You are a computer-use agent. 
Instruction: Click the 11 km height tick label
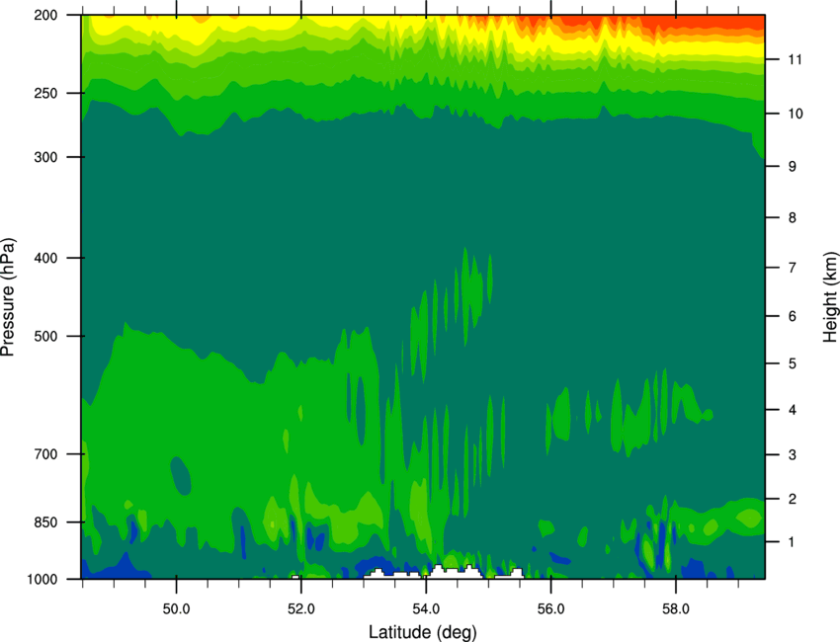[x=795, y=59]
